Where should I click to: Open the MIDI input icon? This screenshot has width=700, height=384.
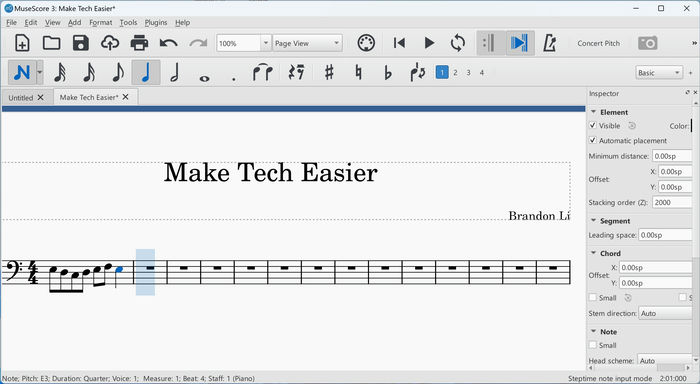pyautogui.click(x=366, y=43)
